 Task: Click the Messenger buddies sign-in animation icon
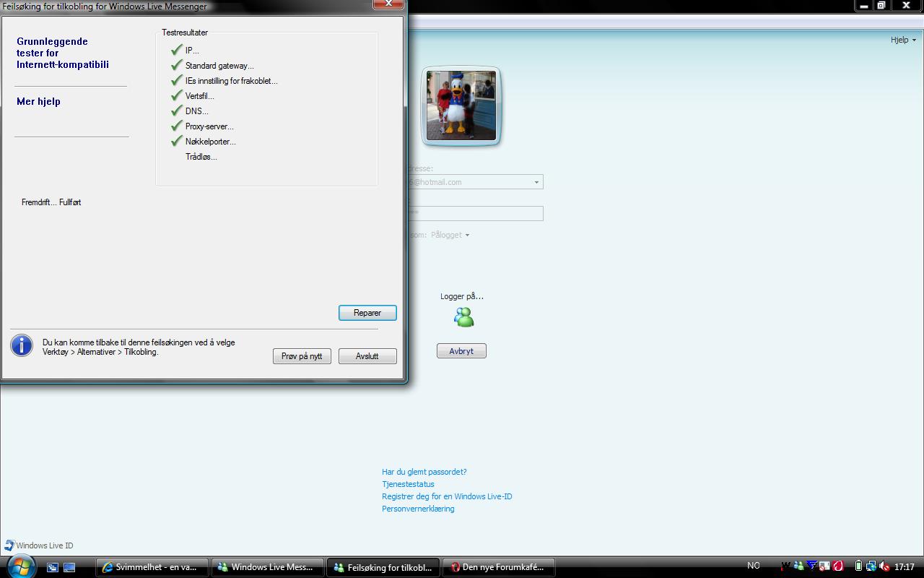point(463,317)
